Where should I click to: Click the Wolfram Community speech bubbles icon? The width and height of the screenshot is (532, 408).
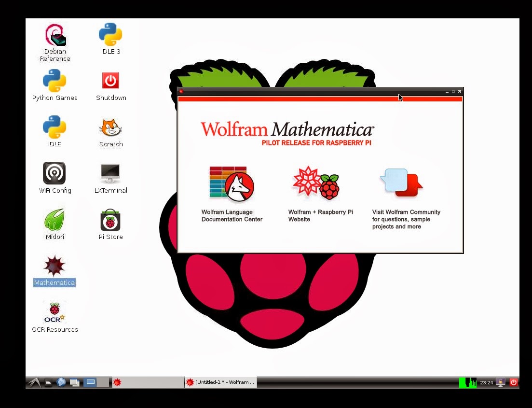pos(401,183)
